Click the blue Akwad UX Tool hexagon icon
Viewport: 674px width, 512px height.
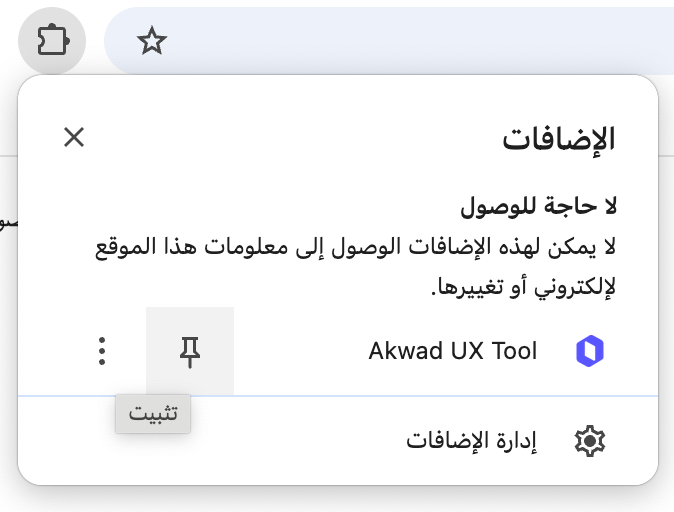590,351
